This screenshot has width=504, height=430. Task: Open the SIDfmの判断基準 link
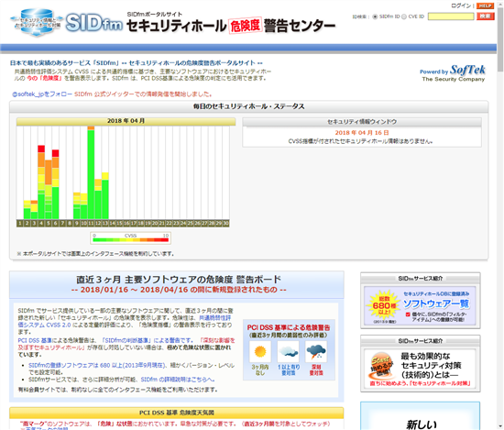(x=127, y=340)
